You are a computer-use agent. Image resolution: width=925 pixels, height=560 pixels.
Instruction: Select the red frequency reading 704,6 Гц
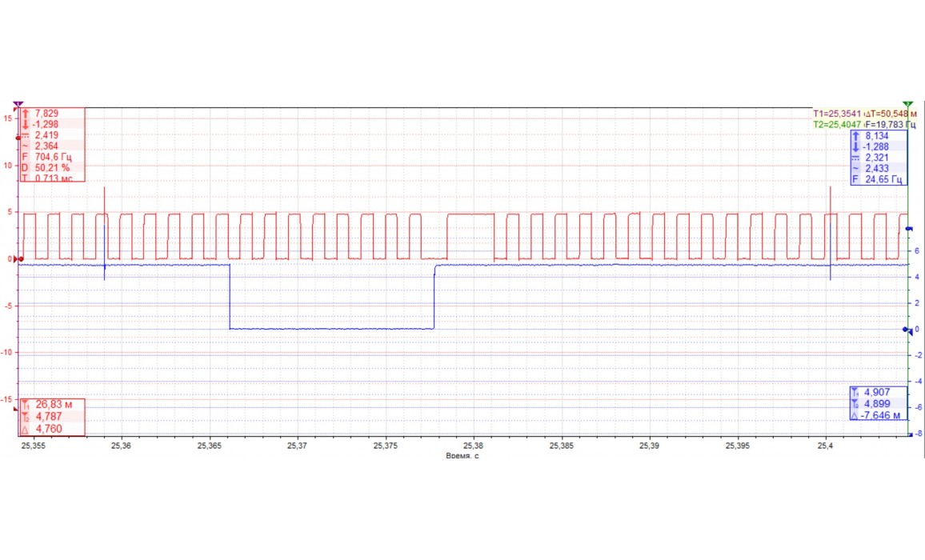[x=54, y=157]
